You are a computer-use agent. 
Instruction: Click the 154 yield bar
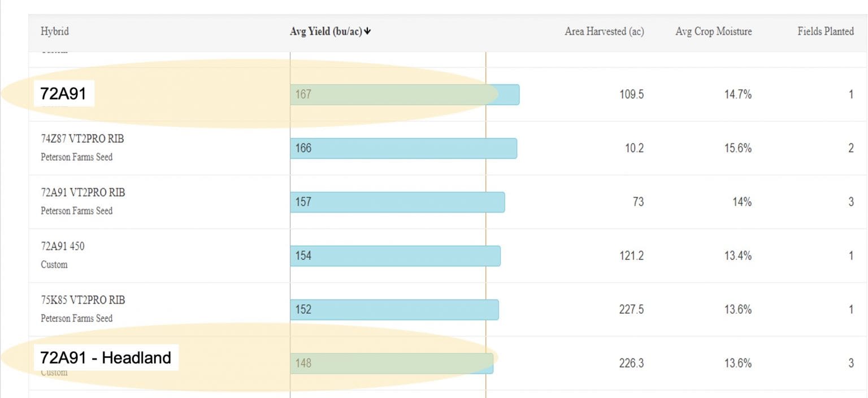click(394, 256)
